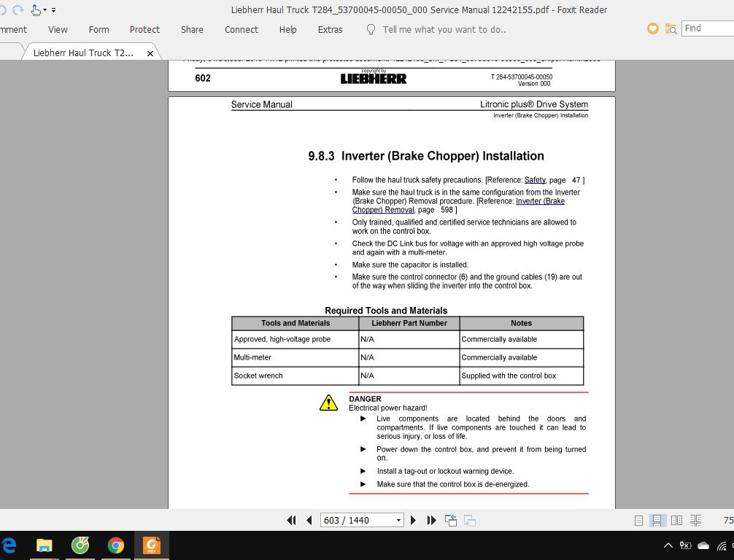Click the previous view icon
The height and width of the screenshot is (560, 734).
(451, 520)
